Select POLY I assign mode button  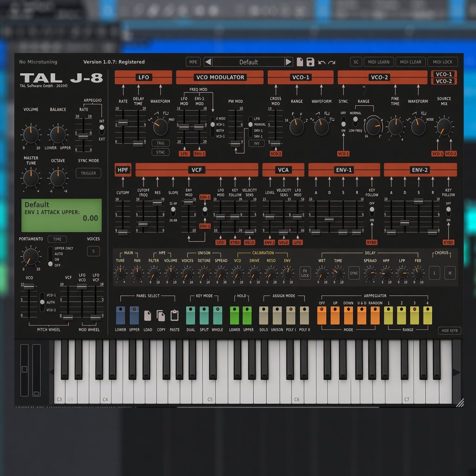tap(291, 316)
